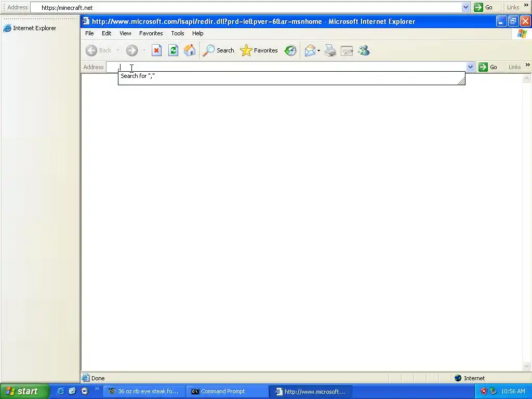
Task: Click the Back navigation button
Action: (x=98, y=50)
